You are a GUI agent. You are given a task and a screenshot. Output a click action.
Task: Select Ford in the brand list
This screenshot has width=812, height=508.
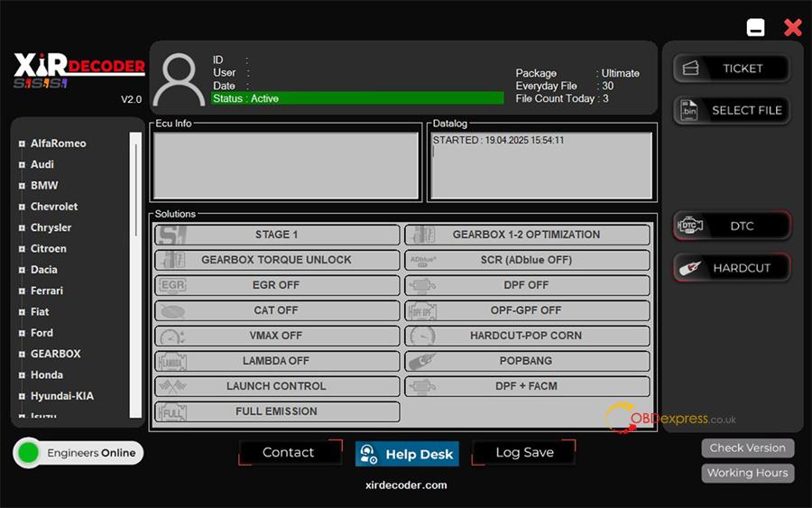pyautogui.click(x=42, y=333)
